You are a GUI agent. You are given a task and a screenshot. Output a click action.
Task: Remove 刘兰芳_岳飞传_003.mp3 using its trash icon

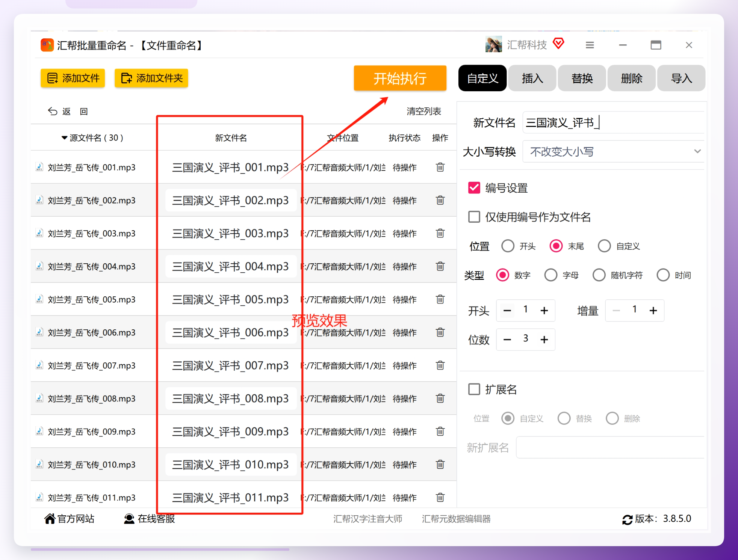click(x=440, y=233)
